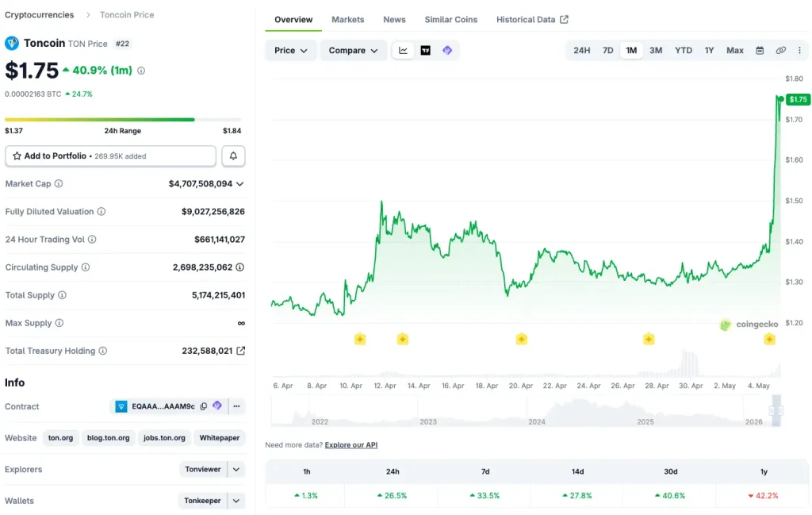Click Add to Portfolio button
812x515 pixels.
pyautogui.click(x=110, y=156)
